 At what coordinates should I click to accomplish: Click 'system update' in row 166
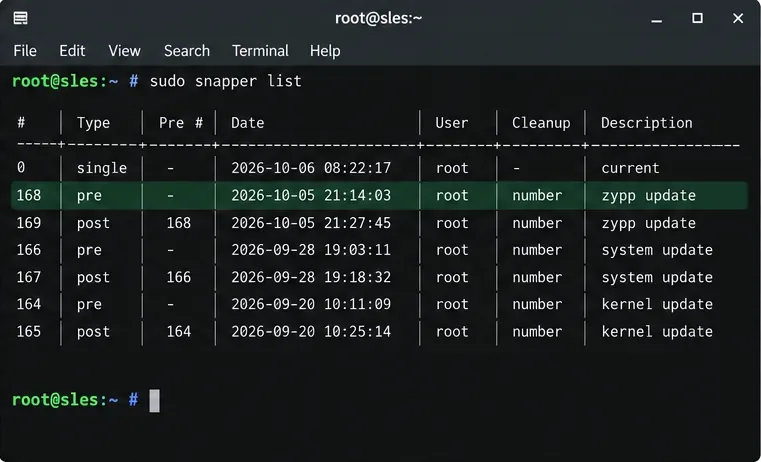tap(657, 251)
